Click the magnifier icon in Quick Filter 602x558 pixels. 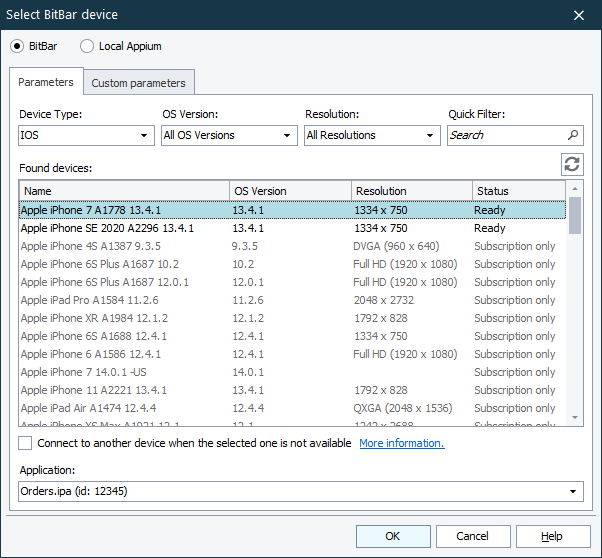tap(573, 135)
